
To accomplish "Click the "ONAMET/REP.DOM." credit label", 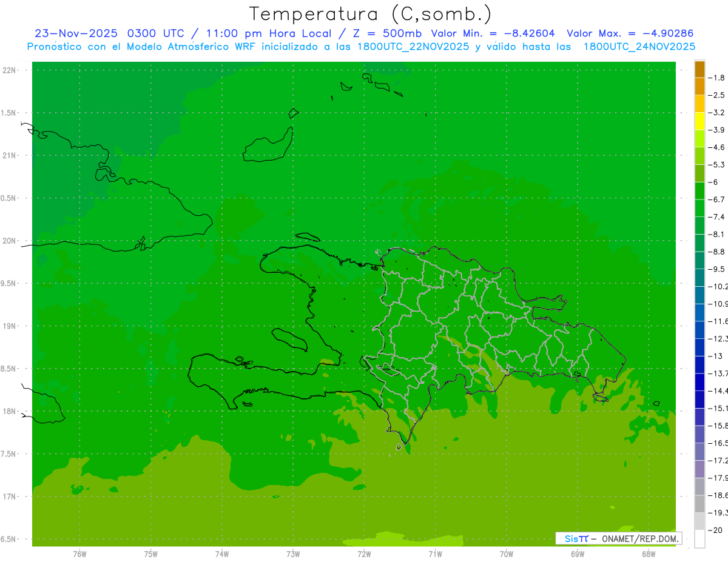I will [639, 538].
